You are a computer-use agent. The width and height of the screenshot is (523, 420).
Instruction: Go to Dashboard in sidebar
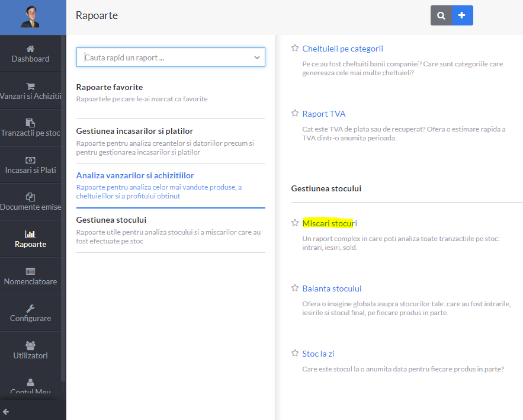(30, 54)
